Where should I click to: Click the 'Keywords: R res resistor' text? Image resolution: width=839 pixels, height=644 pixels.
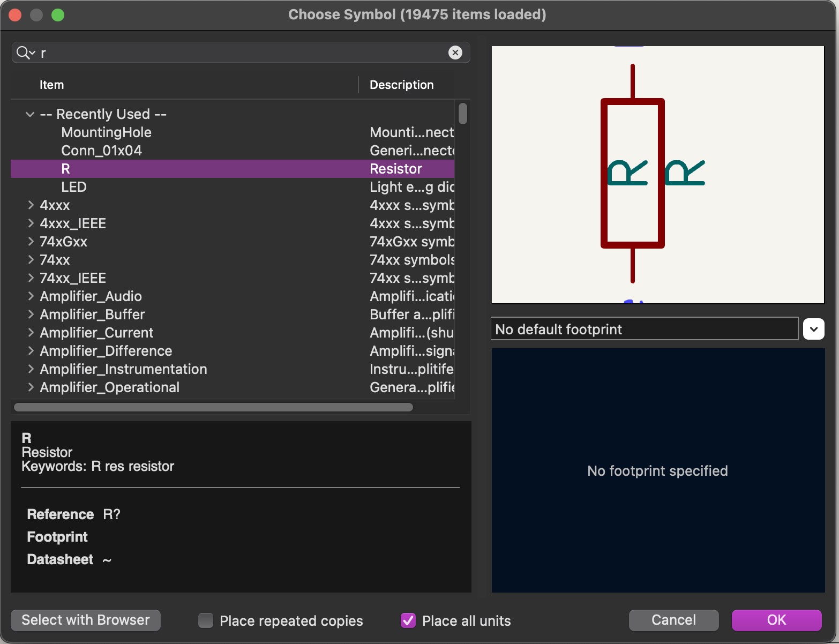pos(98,466)
